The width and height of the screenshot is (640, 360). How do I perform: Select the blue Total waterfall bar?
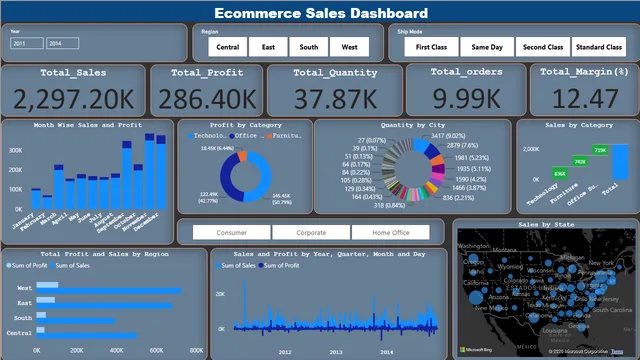tap(620, 162)
